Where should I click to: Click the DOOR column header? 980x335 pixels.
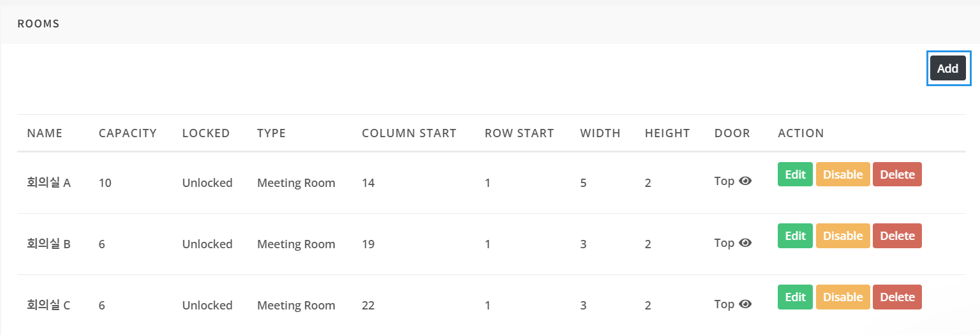[732, 133]
